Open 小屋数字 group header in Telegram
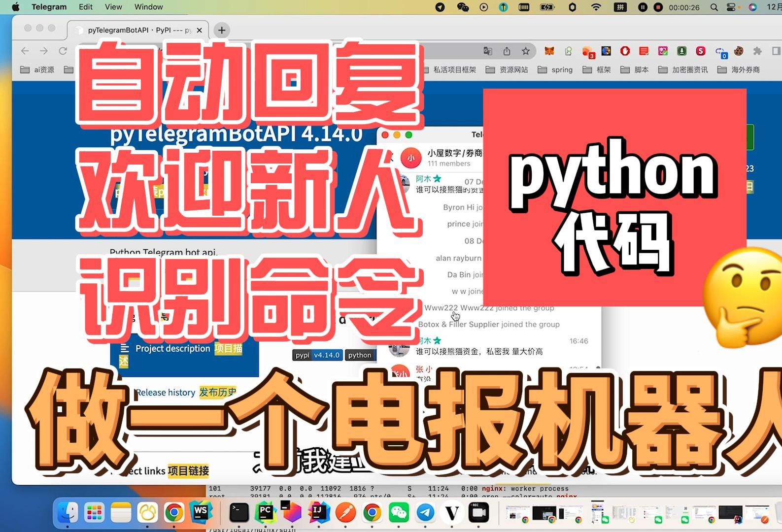782x532 pixels. click(x=454, y=153)
